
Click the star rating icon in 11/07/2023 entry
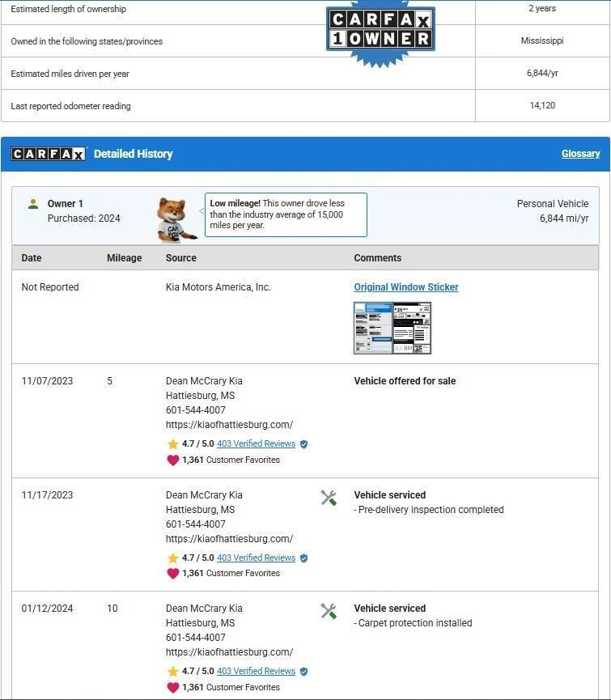[x=172, y=444]
